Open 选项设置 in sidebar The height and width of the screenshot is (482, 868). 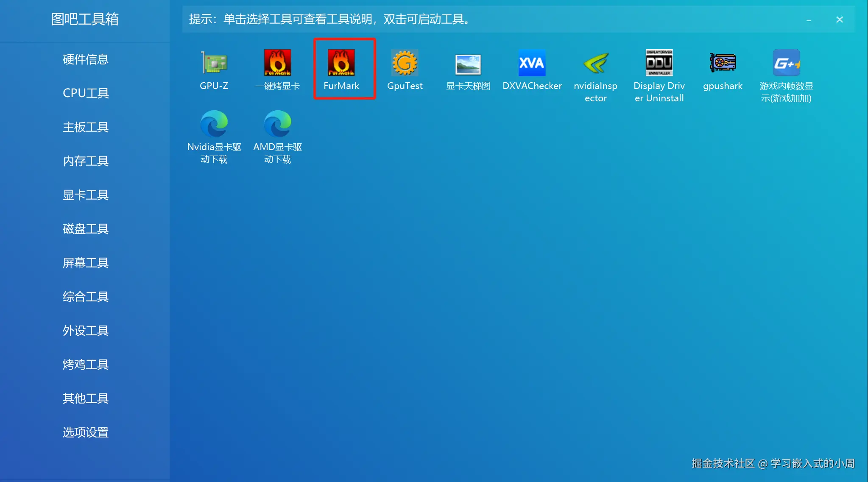coord(86,432)
